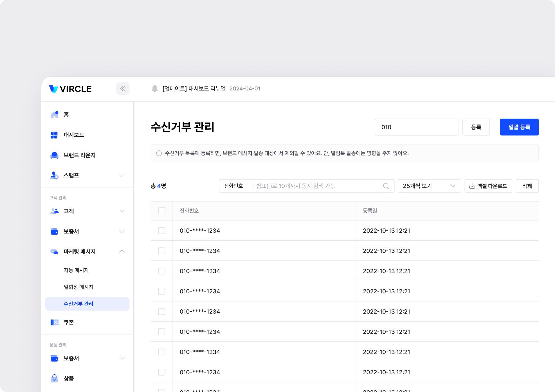Click the 브랜드 라운지 sofa icon
Image resolution: width=555 pixels, height=392 pixels.
click(x=54, y=155)
